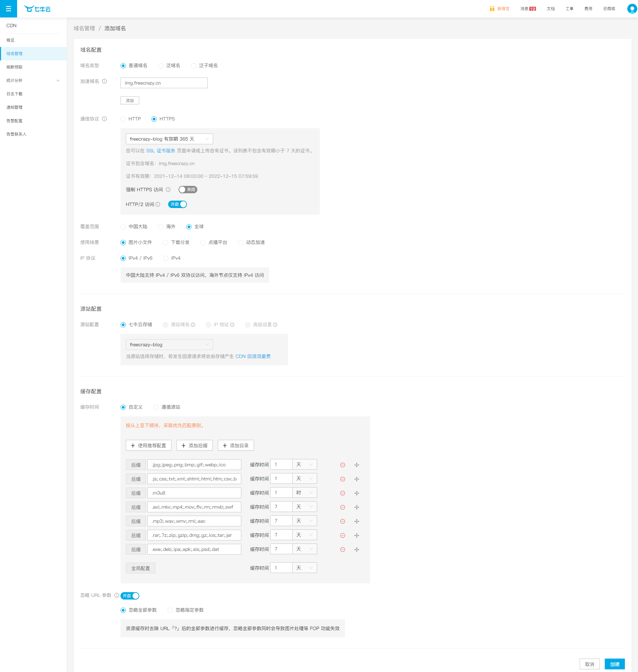638x672 pixels.
Task: Open time unit dropdown for .m3u8 row
Action: [x=304, y=493]
